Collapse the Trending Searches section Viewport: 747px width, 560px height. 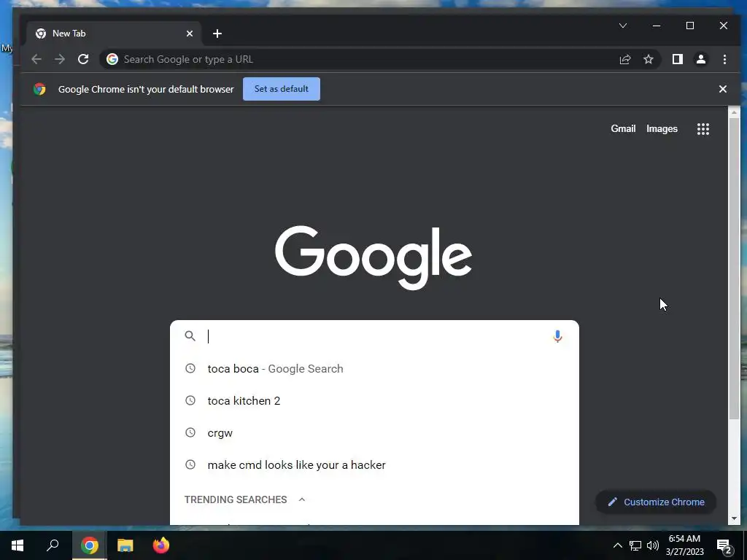click(301, 499)
